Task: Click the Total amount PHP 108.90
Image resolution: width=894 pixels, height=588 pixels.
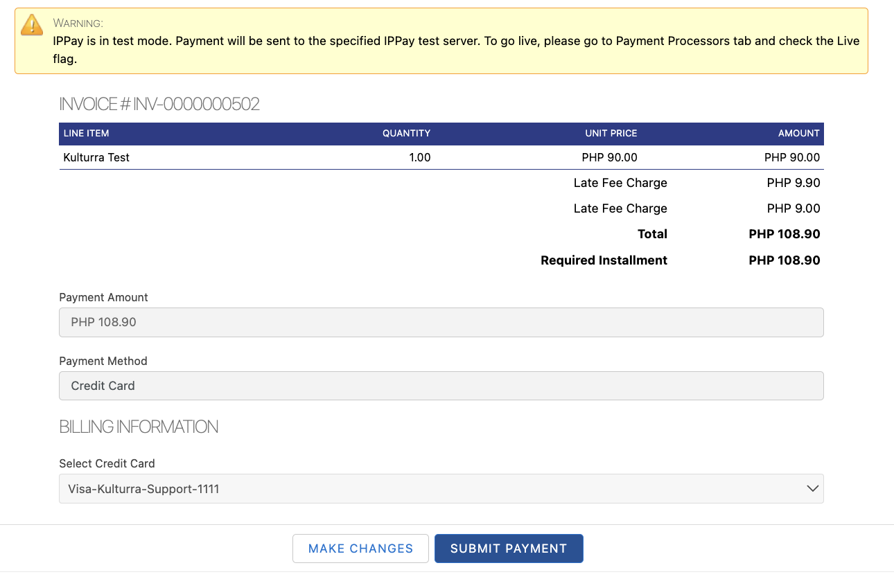Action: coord(784,234)
